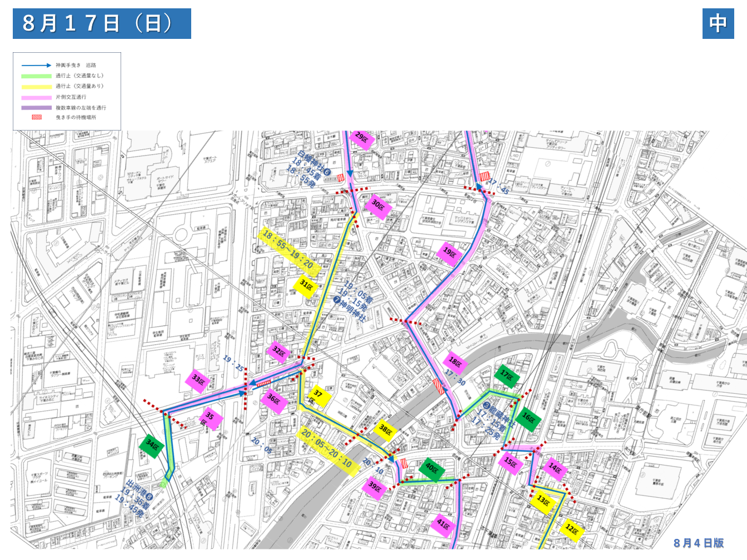Select the magenta 19区 district marker
The image size is (747, 560).
click(x=449, y=253)
